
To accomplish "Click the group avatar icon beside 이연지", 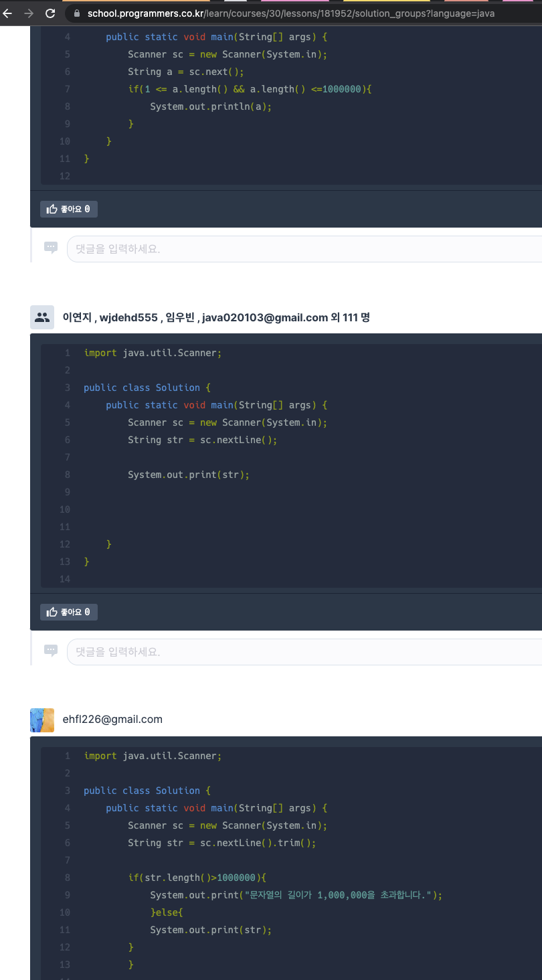I will coord(42,317).
